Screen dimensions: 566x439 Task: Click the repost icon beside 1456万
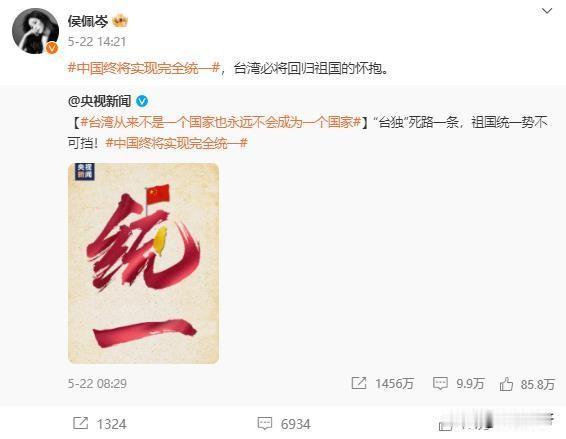coord(359,383)
